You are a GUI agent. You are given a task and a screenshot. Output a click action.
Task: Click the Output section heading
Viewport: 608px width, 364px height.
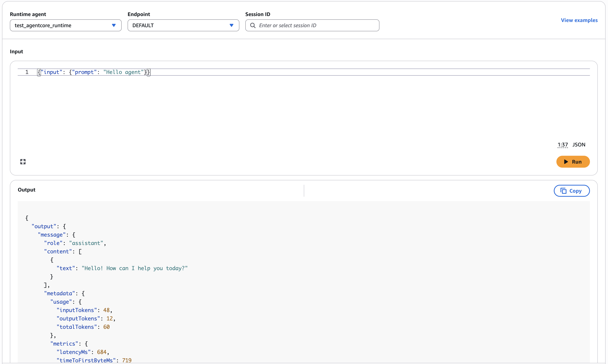26,190
